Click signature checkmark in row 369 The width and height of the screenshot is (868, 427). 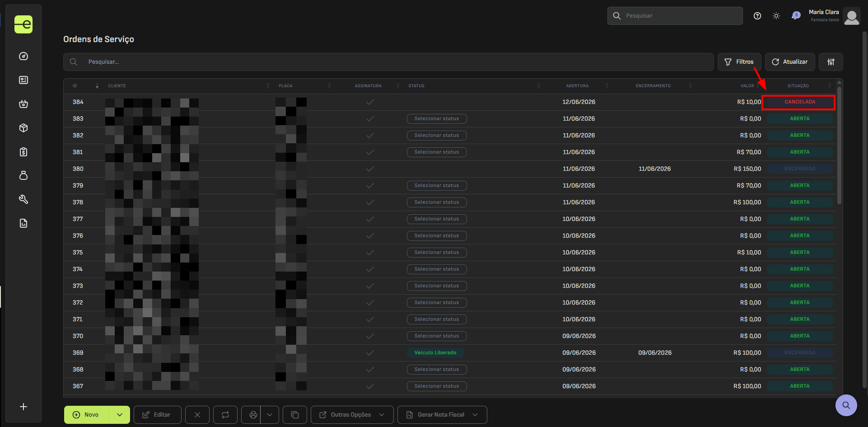[x=370, y=353]
